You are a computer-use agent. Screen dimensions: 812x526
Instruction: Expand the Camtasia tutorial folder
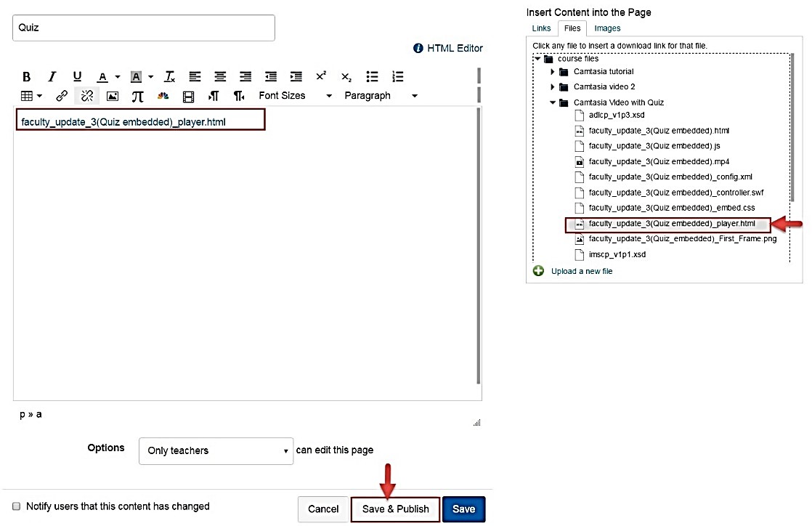pos(552,71)
